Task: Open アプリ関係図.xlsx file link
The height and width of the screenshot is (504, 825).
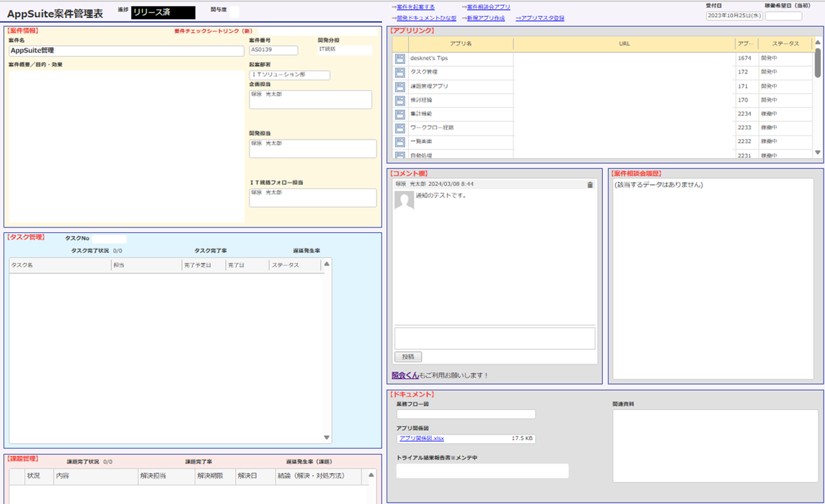Action: 421,438
